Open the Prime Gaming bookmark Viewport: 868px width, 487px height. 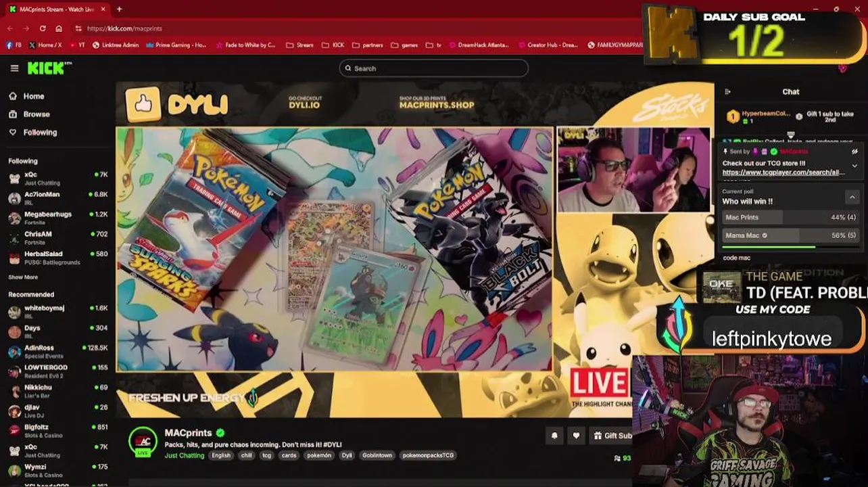pyautogui.click(x=176, y=45)
